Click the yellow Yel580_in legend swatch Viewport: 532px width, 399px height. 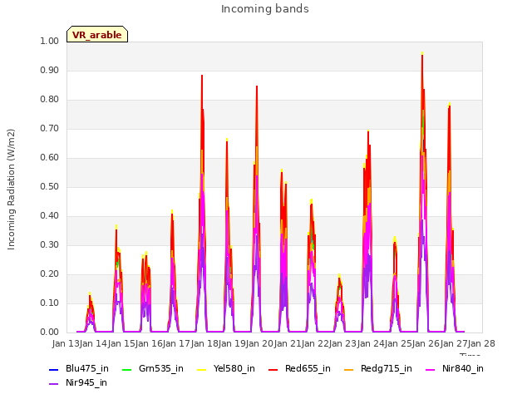(x=201, y=369)
